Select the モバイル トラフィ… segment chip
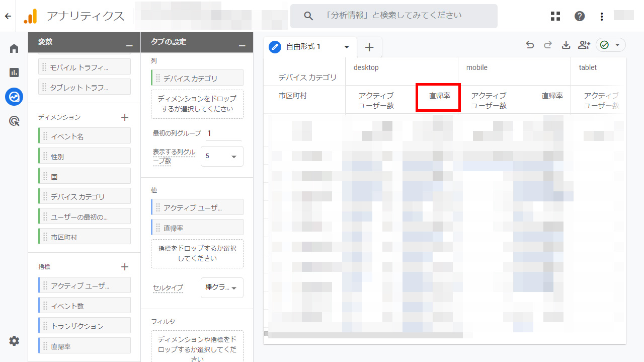 (85, 67)
